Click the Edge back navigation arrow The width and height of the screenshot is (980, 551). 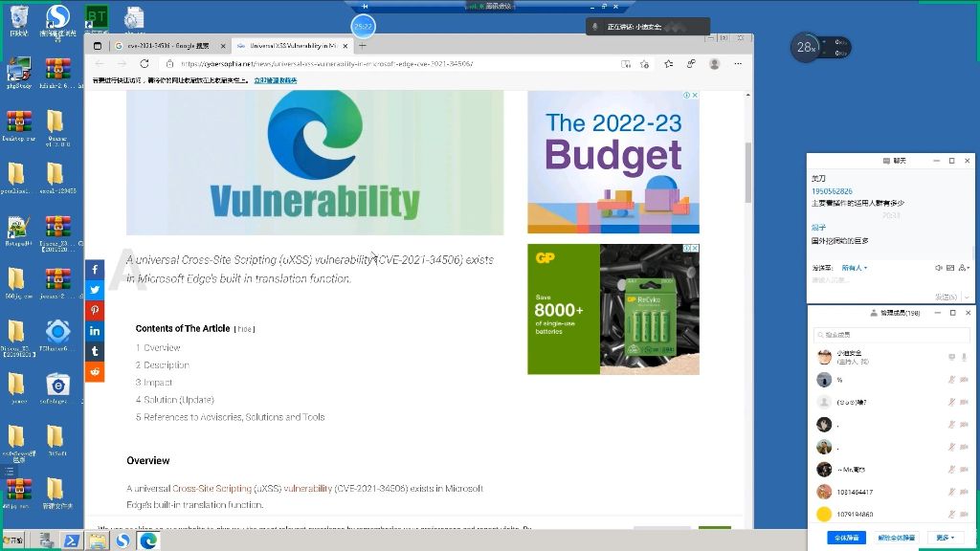coord(100,64)
